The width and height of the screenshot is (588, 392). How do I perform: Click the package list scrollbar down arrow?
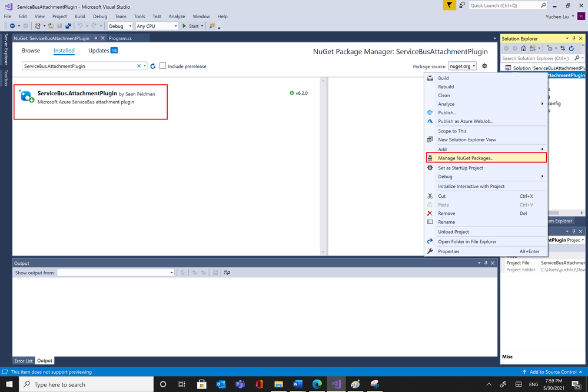coord(323,252)
